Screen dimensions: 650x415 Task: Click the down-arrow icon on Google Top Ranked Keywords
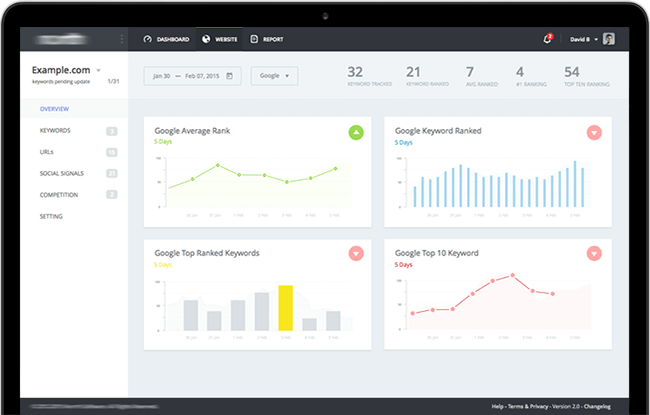(356, 254)
